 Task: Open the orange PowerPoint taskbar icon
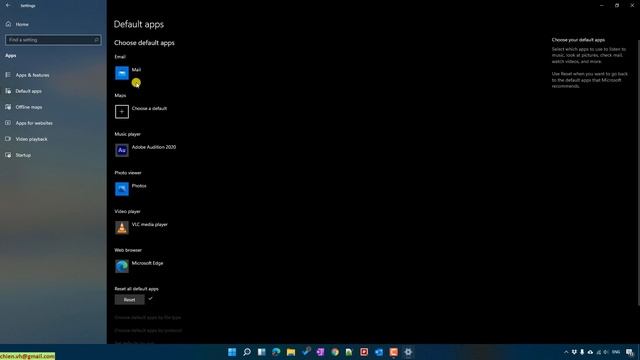[x=393, y=352]
